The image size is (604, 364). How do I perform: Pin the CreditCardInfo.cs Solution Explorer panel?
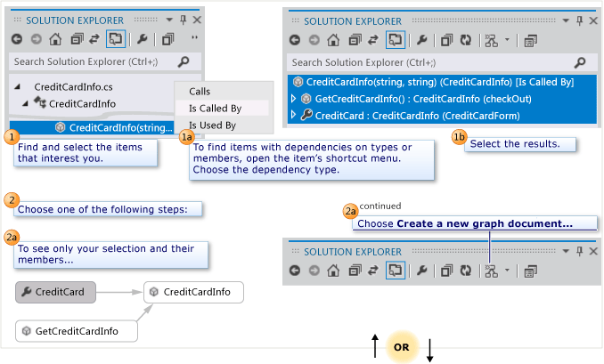pos(184,20)
